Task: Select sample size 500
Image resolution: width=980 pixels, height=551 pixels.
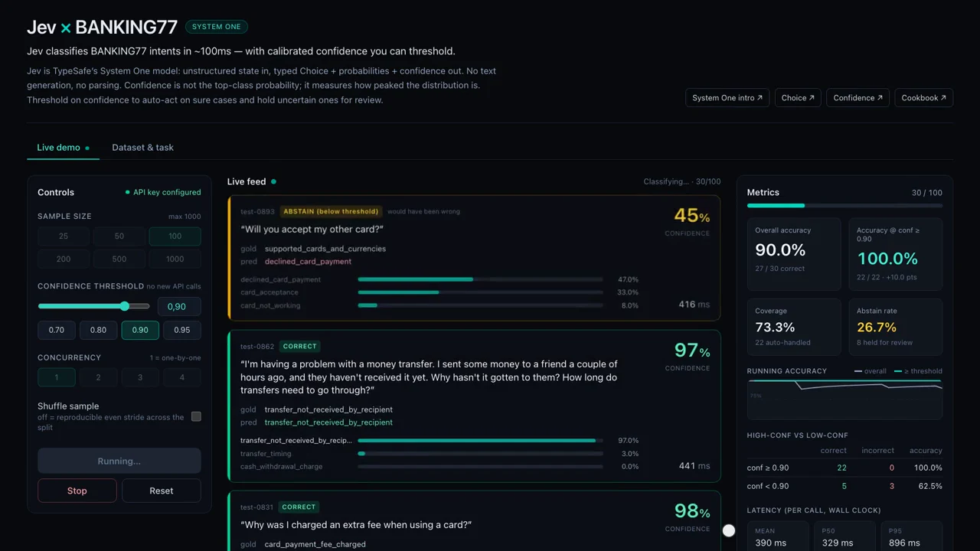Action: (119, 259)
